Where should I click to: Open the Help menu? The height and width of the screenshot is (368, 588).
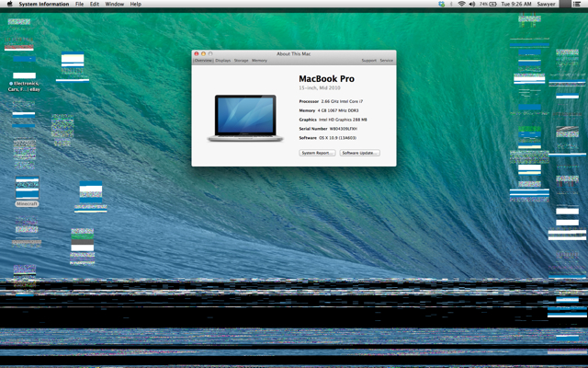pos(135,4)
